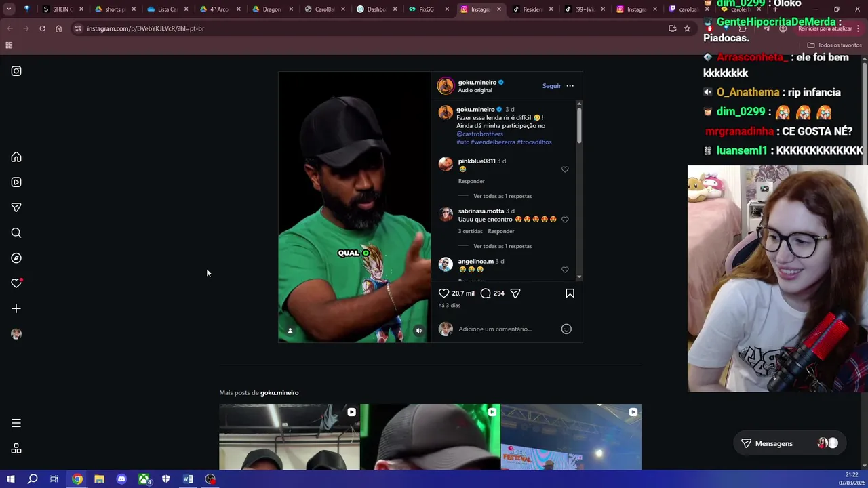
Task: Open Discord from the taskbar
Action: 121,479
